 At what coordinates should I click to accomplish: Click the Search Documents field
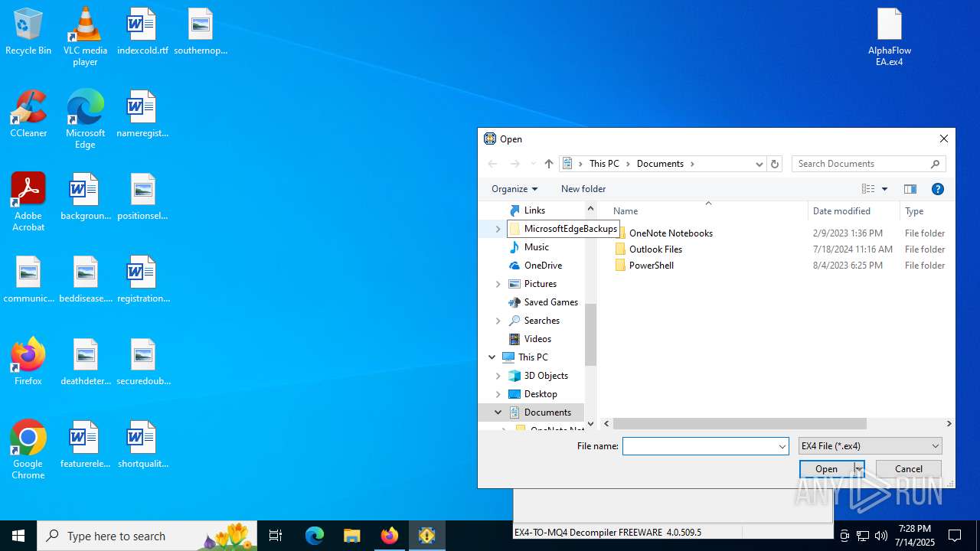pos(860,164)
